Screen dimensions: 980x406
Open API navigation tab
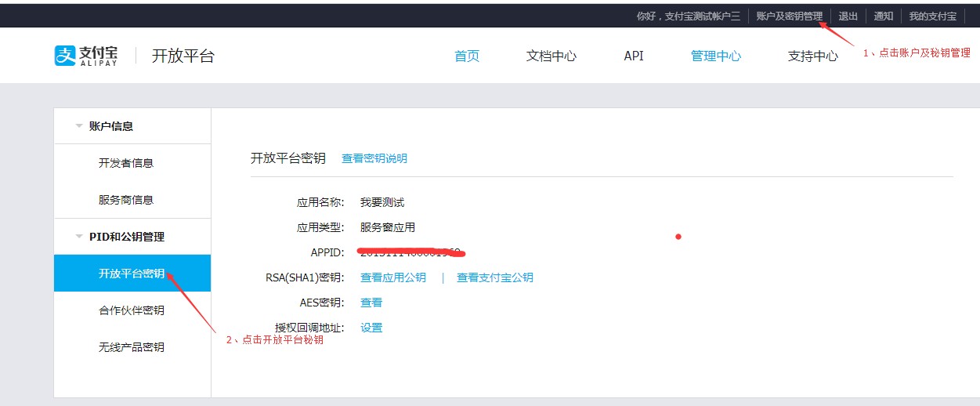tap(634, 56)
